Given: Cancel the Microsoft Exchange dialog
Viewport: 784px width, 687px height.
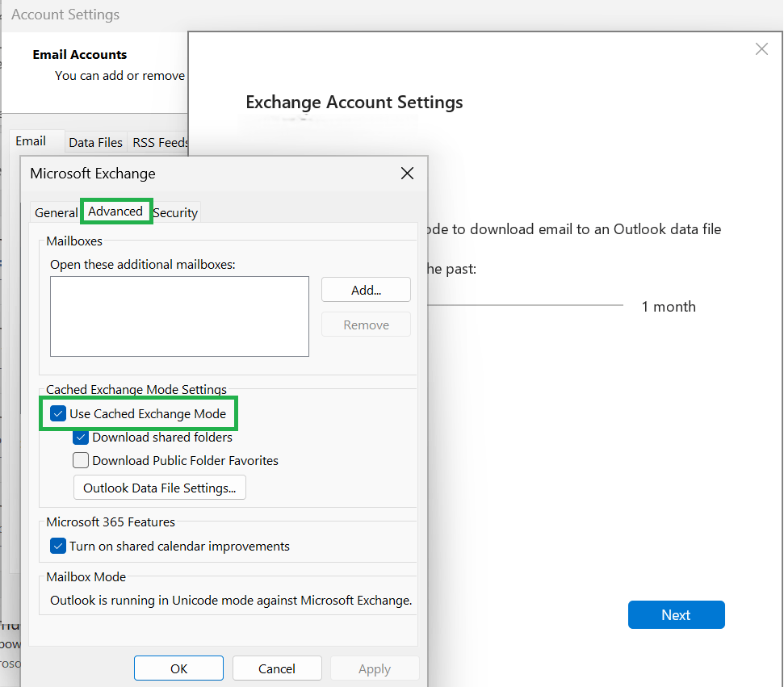Looking at the screenshot, I should point(277,668).
